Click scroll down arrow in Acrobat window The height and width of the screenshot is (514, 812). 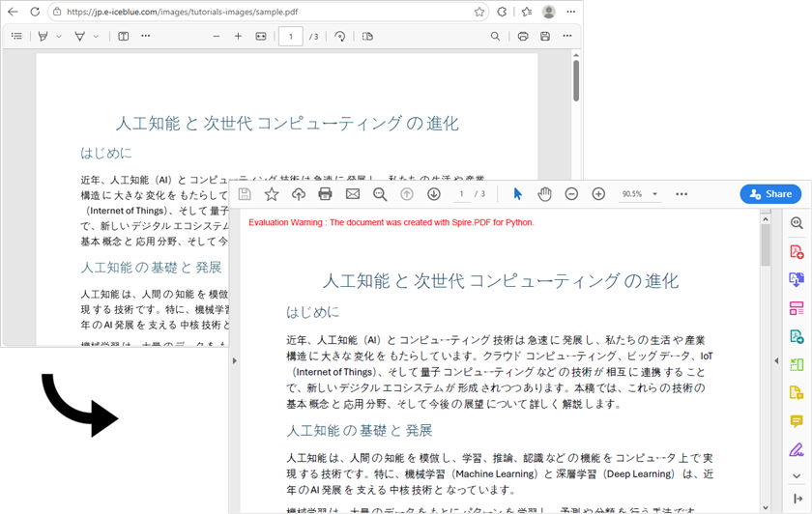[x=766, y=508]
